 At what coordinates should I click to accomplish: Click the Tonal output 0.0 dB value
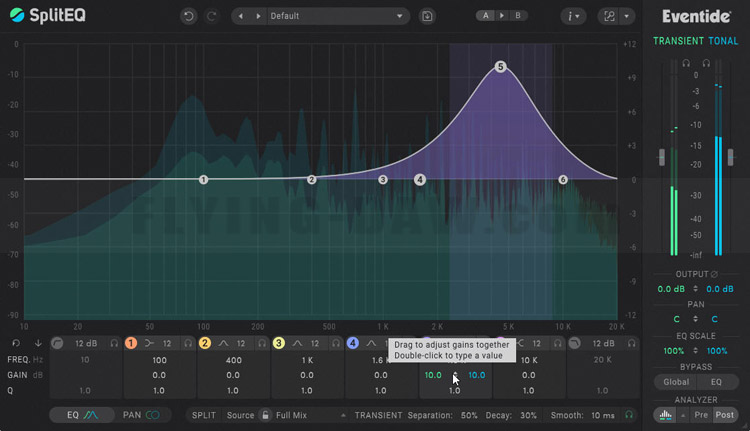720,289
